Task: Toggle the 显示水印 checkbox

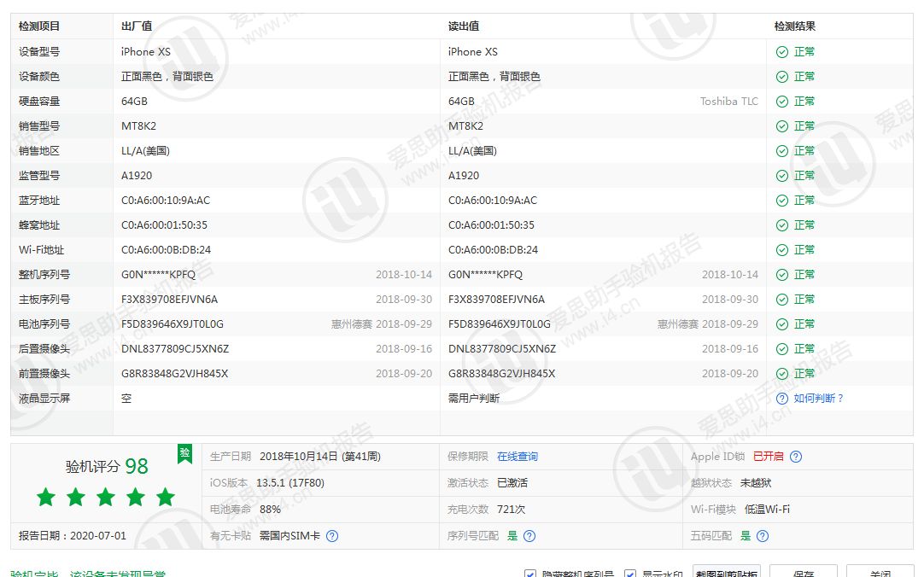Action: pos(630,574)
